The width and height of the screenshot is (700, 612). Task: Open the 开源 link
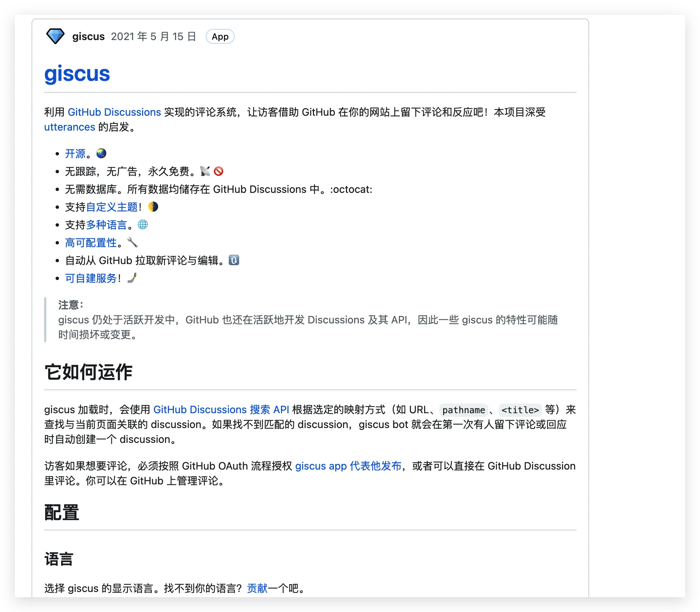75,154
